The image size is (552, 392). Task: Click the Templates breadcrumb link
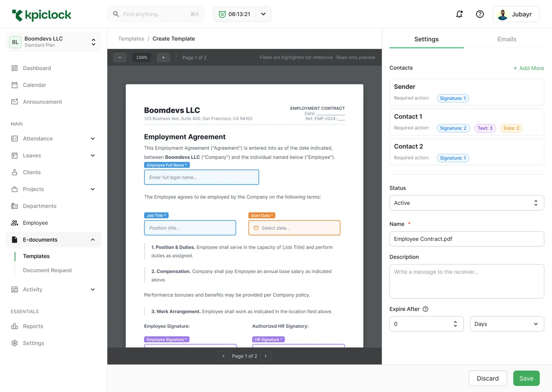pos(131,39)
